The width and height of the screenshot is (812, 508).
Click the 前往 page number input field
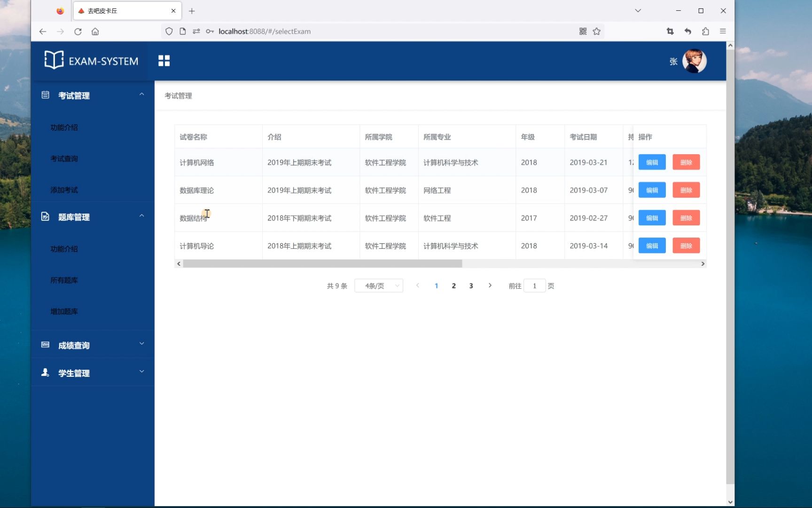coord(534,286)
